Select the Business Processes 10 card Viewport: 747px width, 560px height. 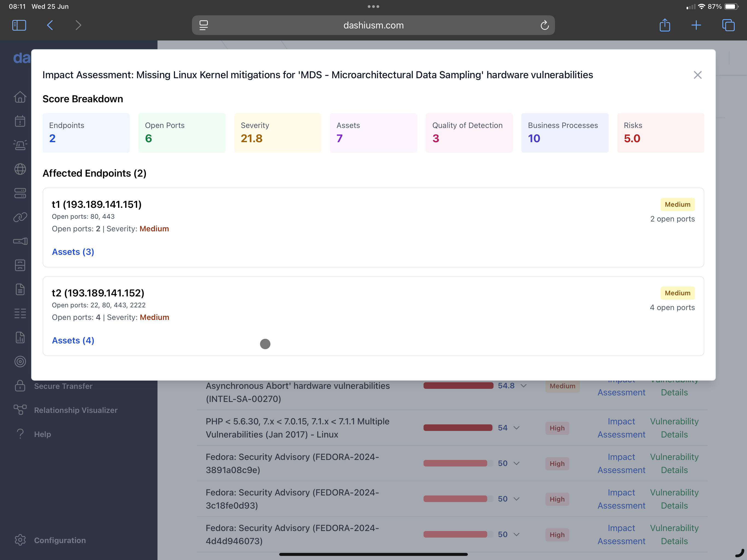565,133
